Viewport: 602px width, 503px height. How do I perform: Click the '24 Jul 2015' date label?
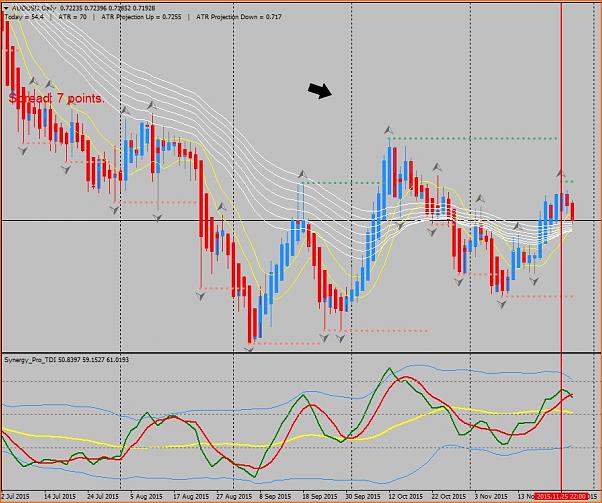tap(103, 496)
